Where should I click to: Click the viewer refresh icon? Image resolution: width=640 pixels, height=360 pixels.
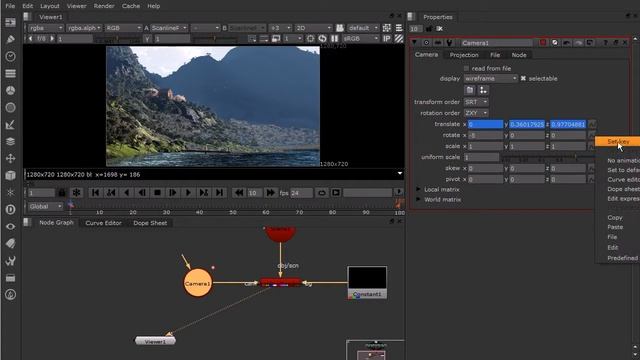click(x=322, y=38)
